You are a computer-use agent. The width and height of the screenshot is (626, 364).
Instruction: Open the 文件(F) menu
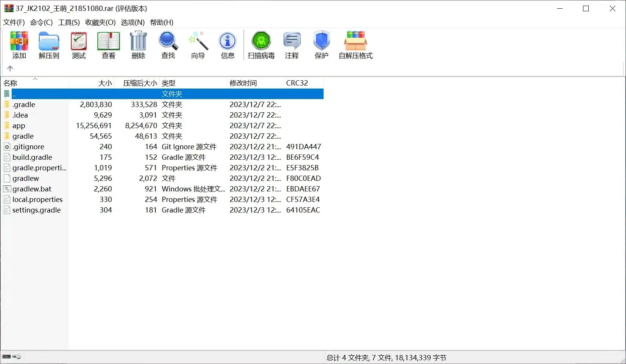coord(14,22)
